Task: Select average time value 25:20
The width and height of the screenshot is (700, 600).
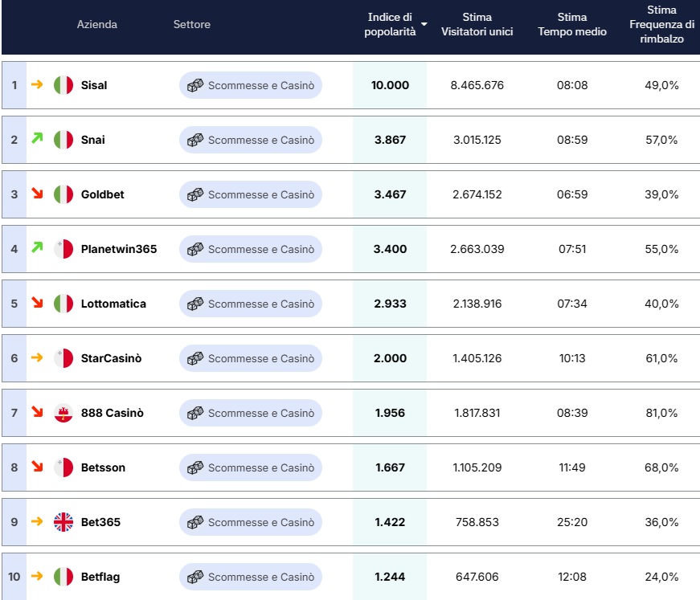Action: click(x=572, y=522)
